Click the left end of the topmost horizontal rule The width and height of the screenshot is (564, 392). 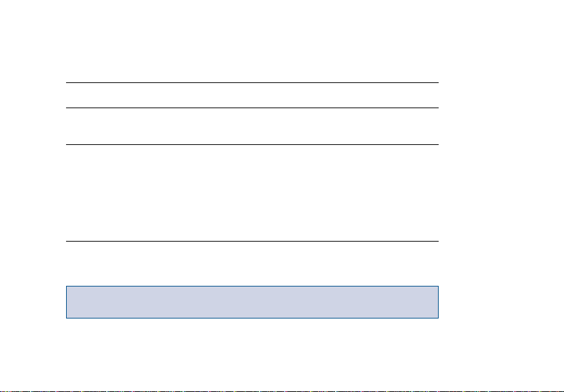click(67, 82)
